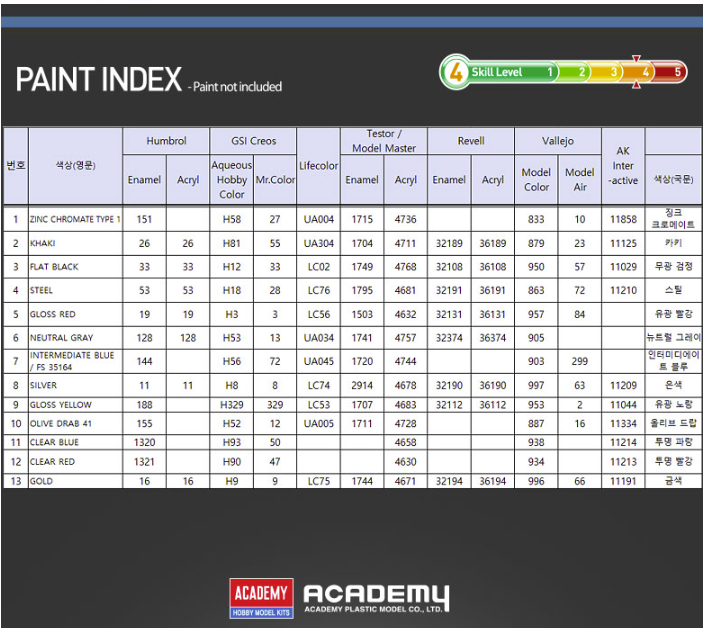703x628 pixels.
Task: Click the circled number 4 skill badge
Action: pyautogui.click(x=456, y=72)
